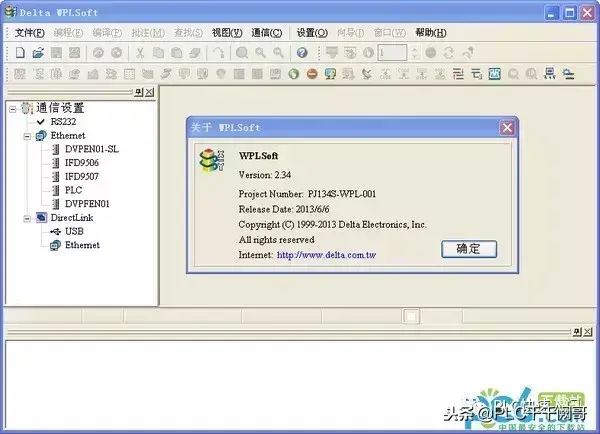Click the Release Date: 2013/6/6 text
The width and height of the screenshot is (600, 434).
[284, 209]
